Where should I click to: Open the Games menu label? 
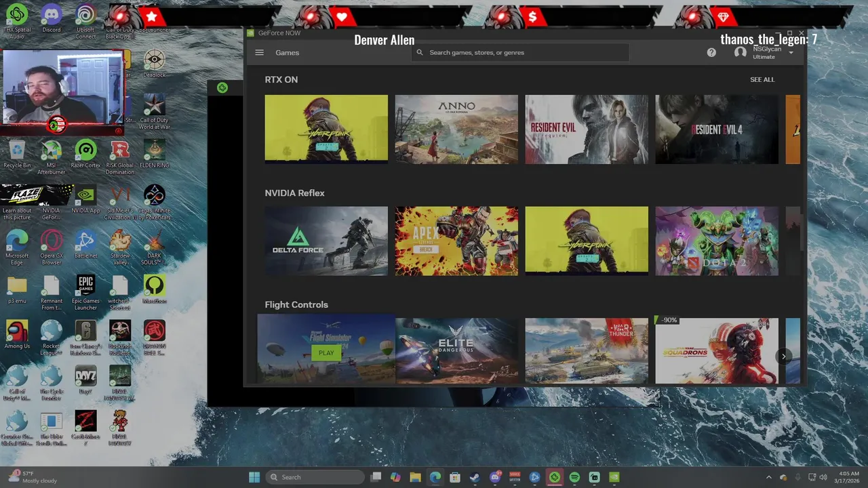coord(287,52)
